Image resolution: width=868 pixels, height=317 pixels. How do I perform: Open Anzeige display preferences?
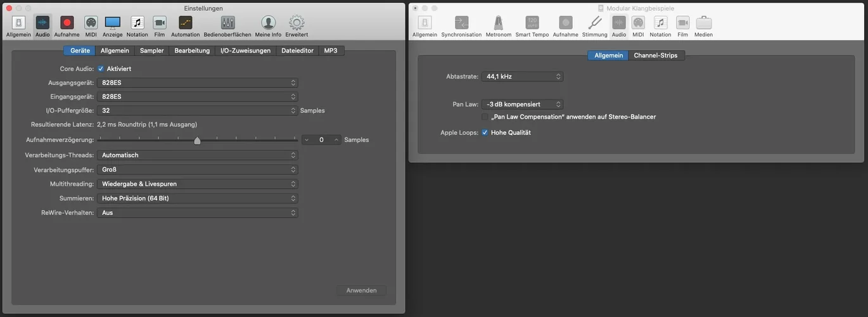(x=113, y=26)
